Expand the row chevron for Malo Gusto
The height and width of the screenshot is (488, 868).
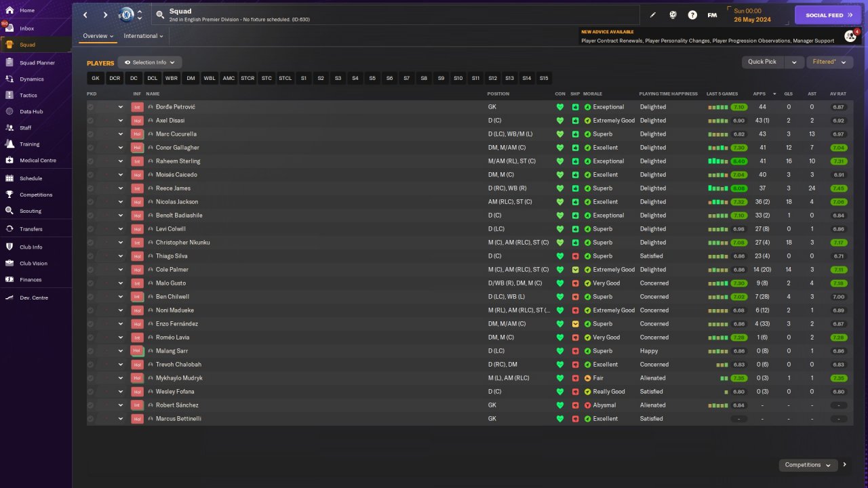coord(121,283)
